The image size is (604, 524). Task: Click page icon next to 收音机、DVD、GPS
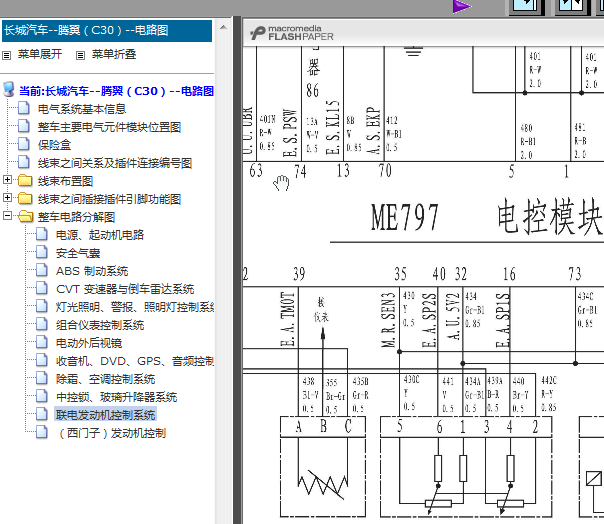pos(42,360)
